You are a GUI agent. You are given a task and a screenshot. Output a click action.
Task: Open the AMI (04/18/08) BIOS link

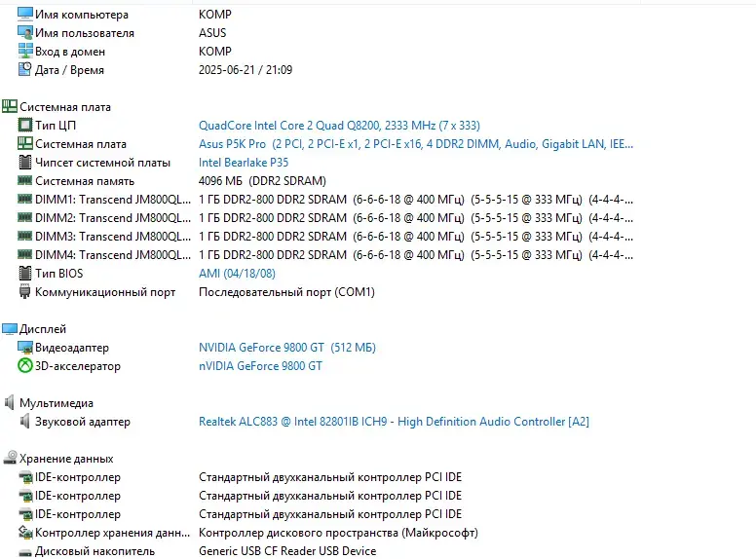(237, 274)
